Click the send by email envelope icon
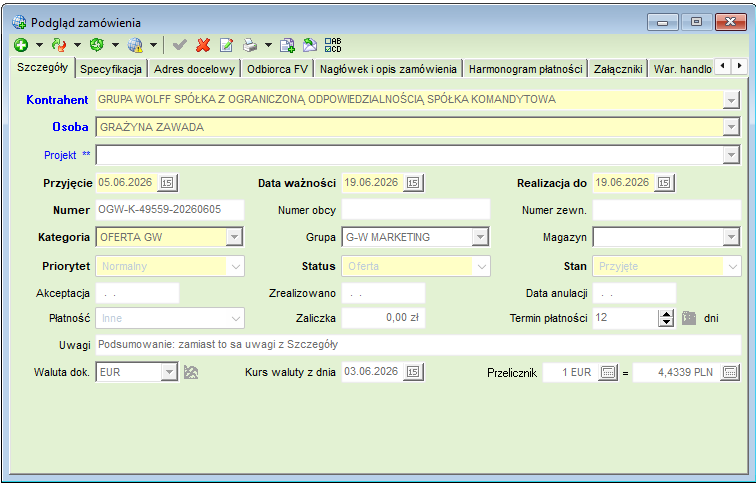This screenshot has height=483, width=756. 310,45
